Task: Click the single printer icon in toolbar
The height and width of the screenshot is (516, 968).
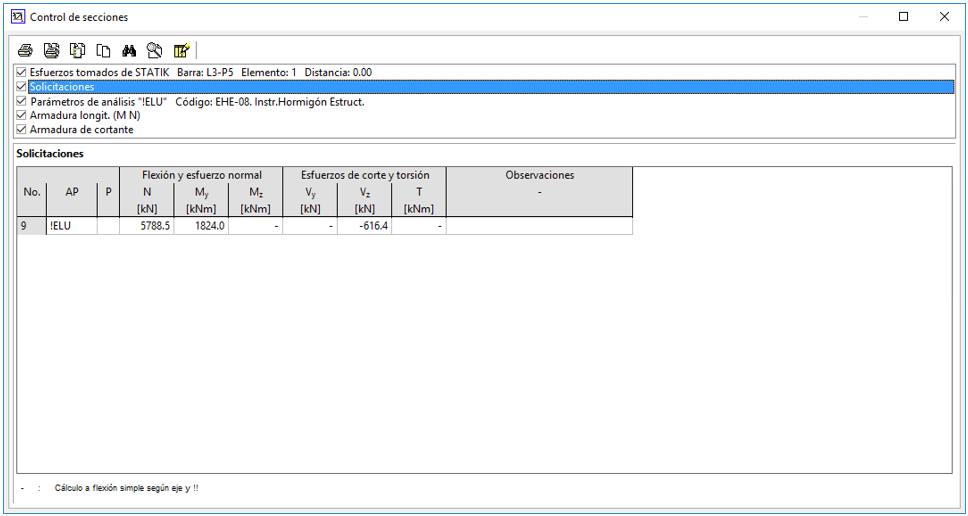Action: [x=25, y=50]
